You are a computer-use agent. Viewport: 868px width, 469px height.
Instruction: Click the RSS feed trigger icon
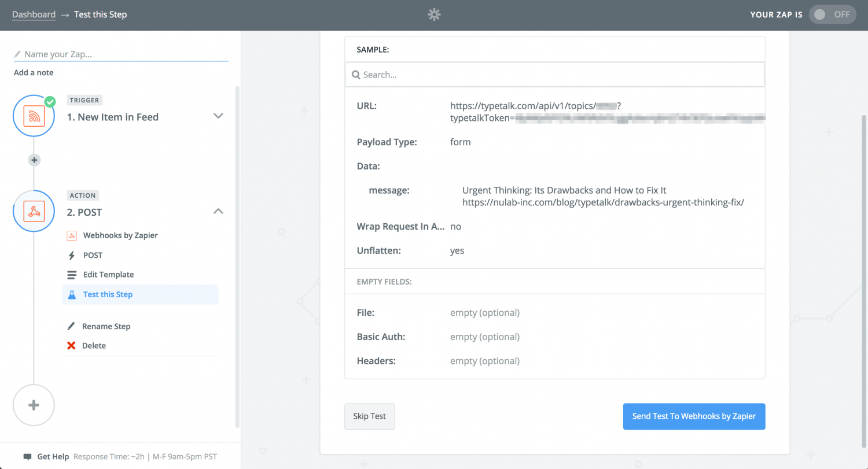34,116
